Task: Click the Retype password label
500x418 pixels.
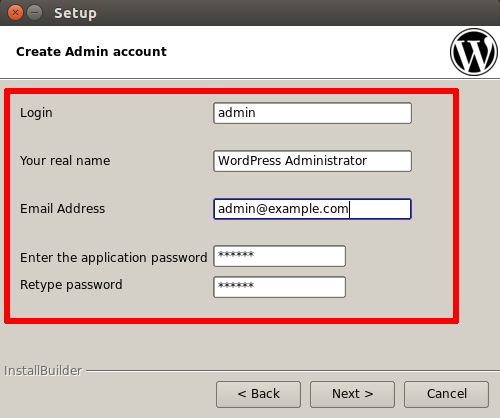Action: click(x=71, y=285)
